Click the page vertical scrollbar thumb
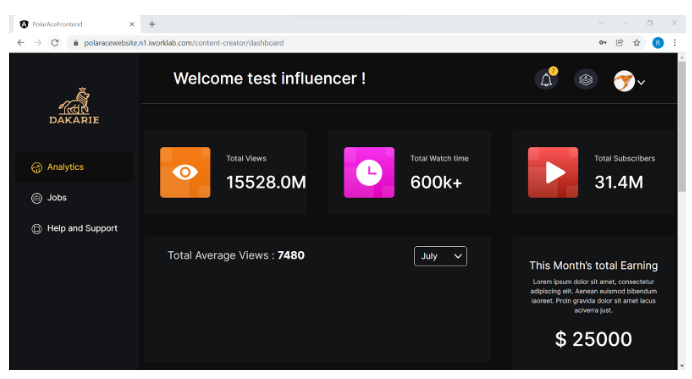Screen dimensions: 692x379 (x=682, y=127)
